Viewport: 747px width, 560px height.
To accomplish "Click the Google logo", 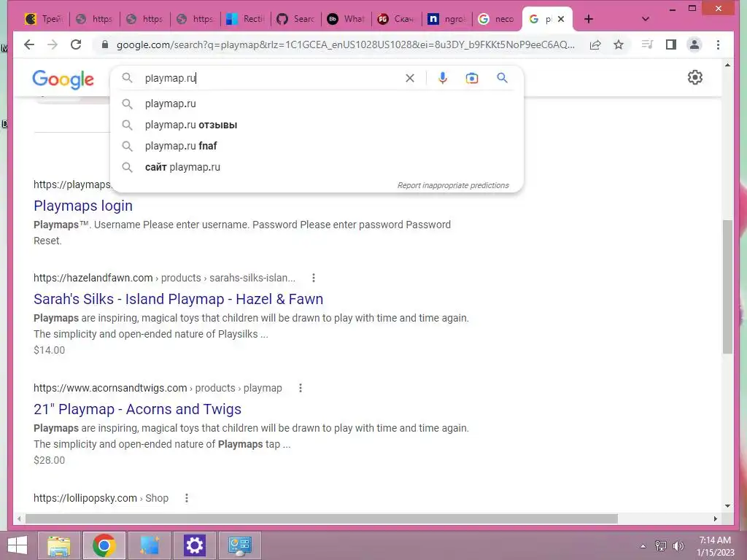I will 63,79.
